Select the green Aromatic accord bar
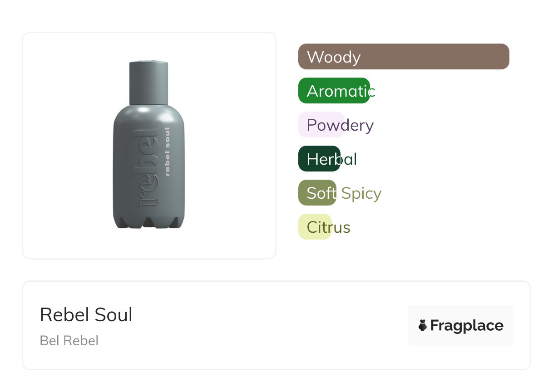 (x=334, y=91)
